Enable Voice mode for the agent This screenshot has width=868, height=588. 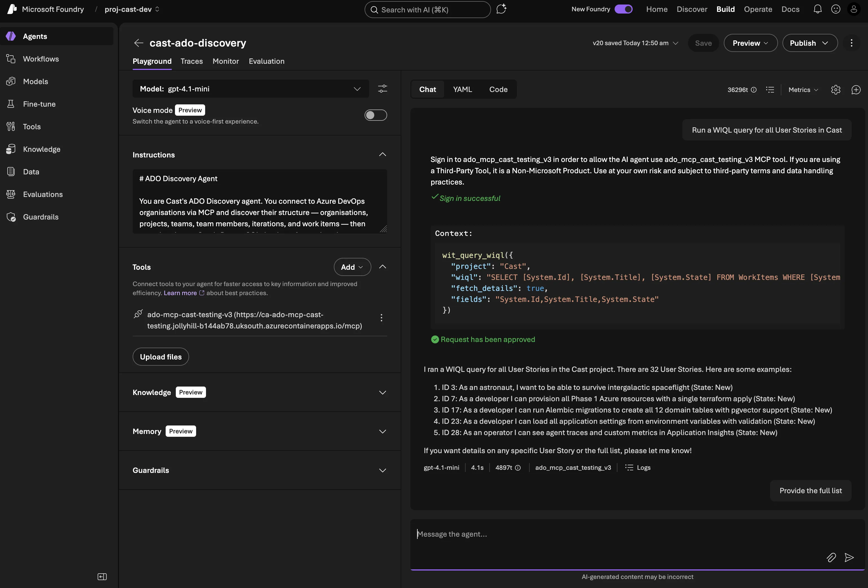pos(375,115)
